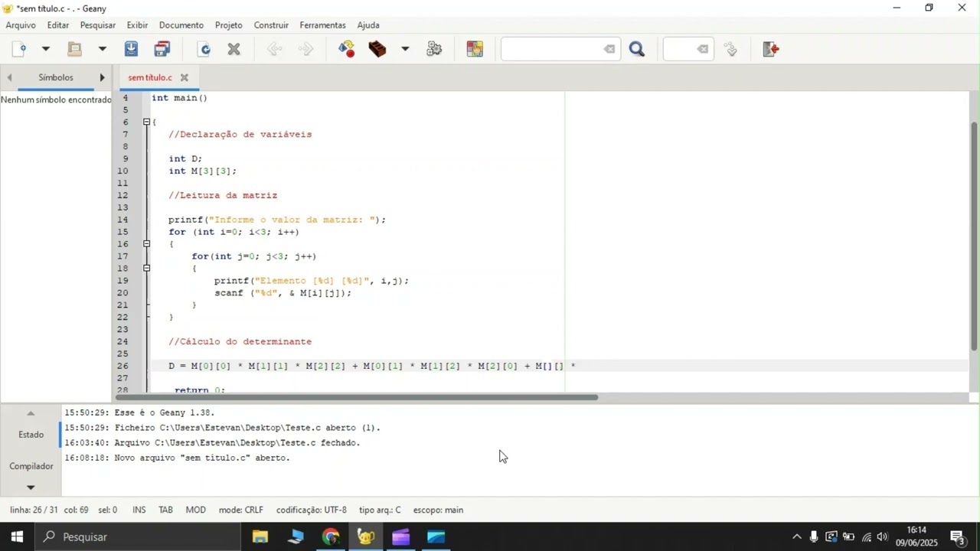Open the Editar menu
The image size is (980, 551).
pos(58,25)
